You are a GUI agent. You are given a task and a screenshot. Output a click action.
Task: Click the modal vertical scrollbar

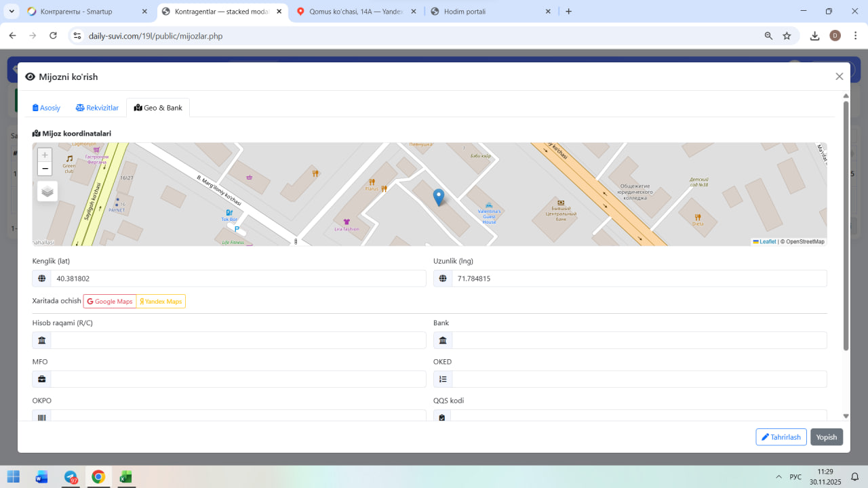846,224
